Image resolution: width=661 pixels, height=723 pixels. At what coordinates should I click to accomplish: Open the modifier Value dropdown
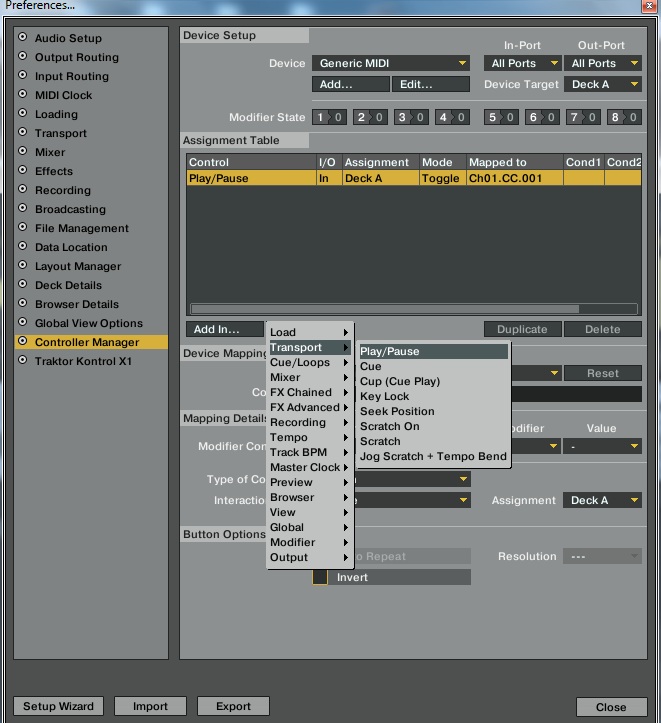[x=602, y=446]
